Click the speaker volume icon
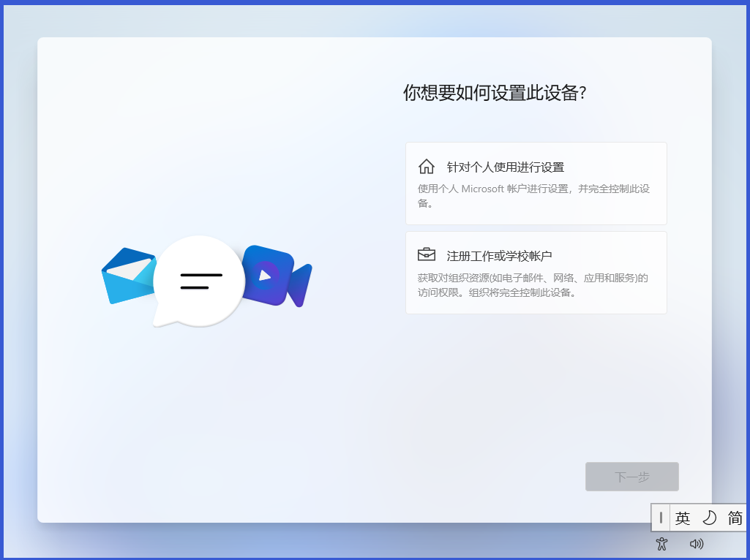Viewport: 750px width, 560px height. click(x=696, y=544)
